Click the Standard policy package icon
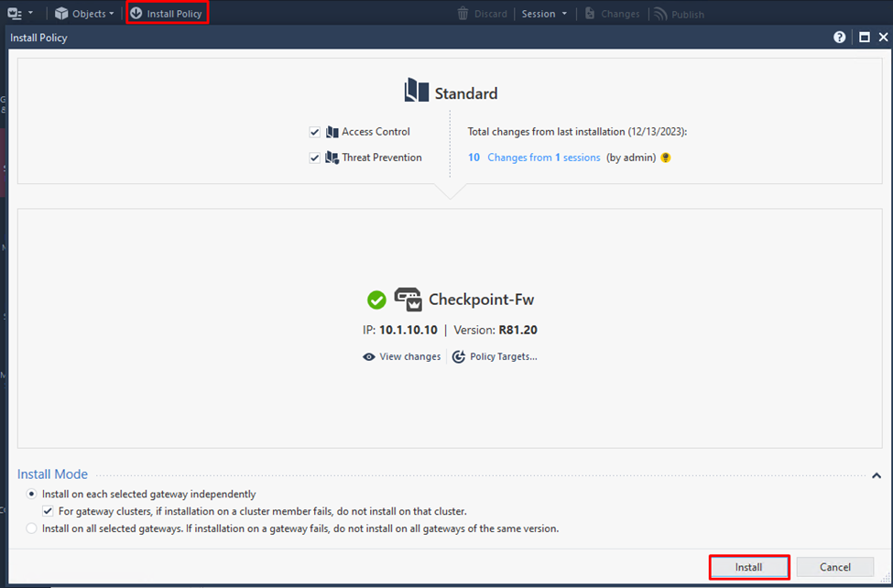This screenshot has width=893, height=588. 417,91
